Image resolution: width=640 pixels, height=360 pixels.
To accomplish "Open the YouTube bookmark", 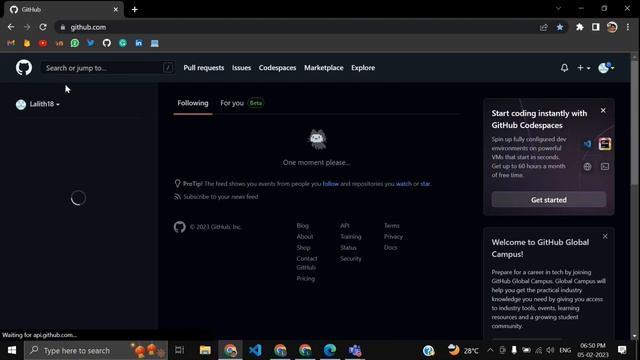I will tap(43, 43).
